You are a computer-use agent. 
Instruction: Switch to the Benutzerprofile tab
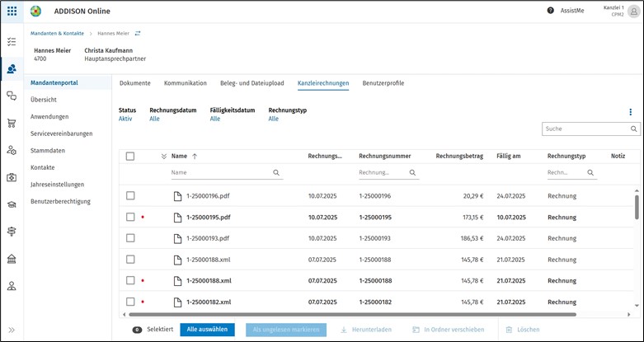coord(383,83)
